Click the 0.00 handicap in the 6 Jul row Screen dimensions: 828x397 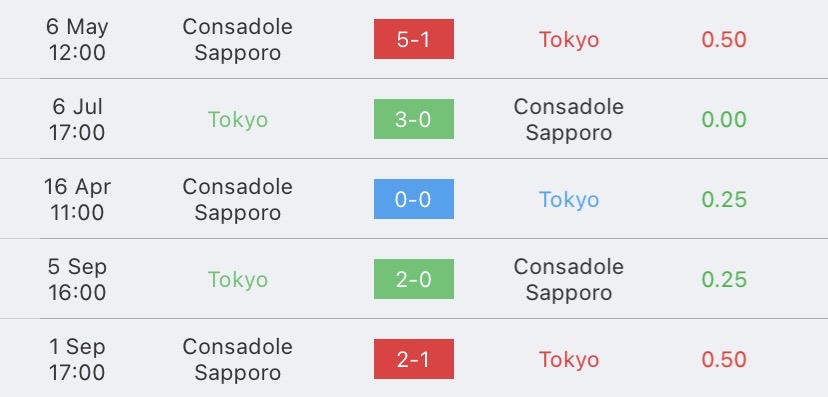click(x=724, y=119)
